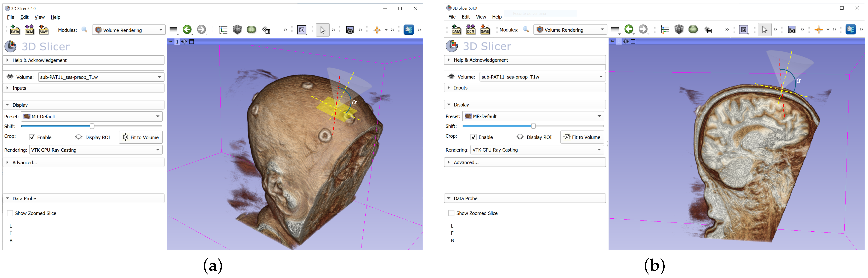The image size is (868, 278).
Task: Click the DCM DICOM icon in right window
Action: [x=470, y=30]
